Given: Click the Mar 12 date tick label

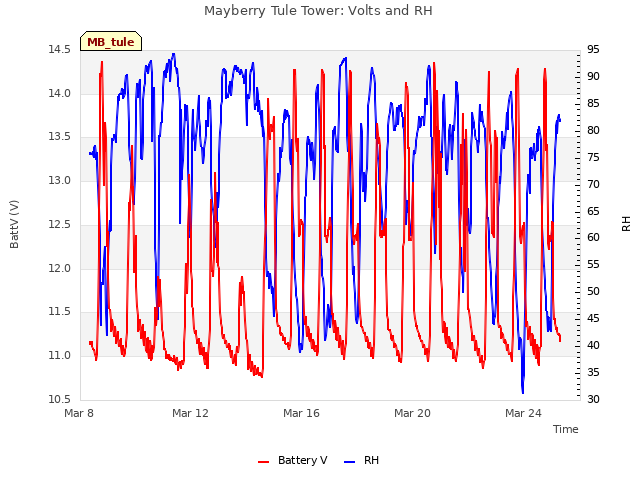Looking at the screenshot, I should click(x=190, y=413).
